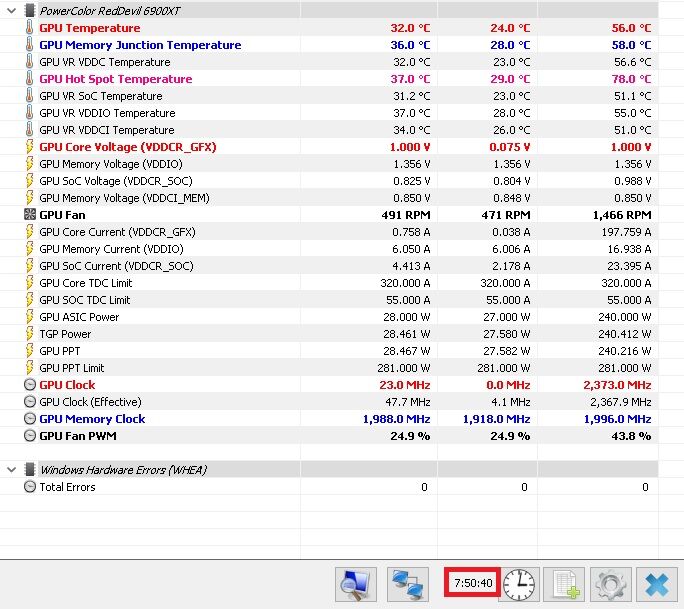The width and height of the screenshot is (684, 609).
Task: Click the 197.759 A core current value
Action: 626,232
